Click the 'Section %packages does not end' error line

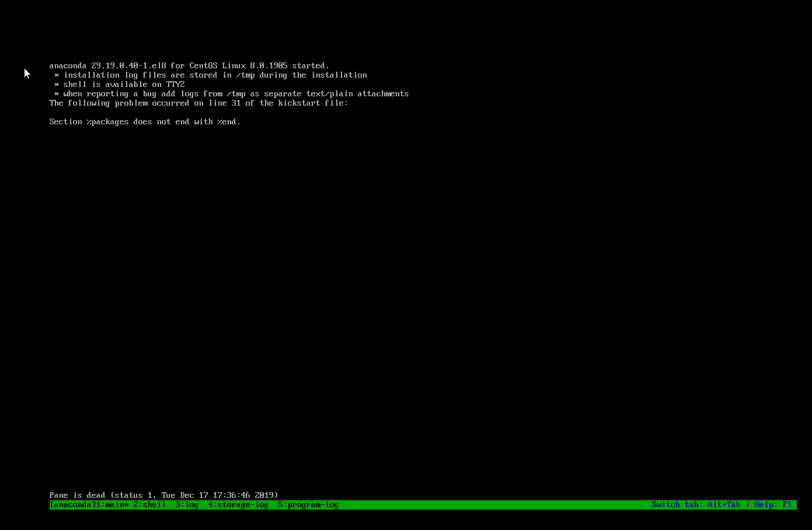coord(145,121)
